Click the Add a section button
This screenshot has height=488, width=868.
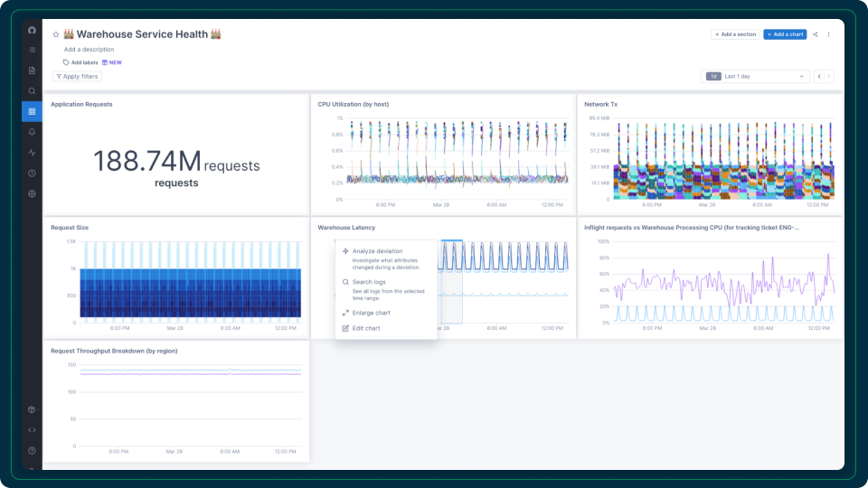pyautogui.click(x=735, y=34)
